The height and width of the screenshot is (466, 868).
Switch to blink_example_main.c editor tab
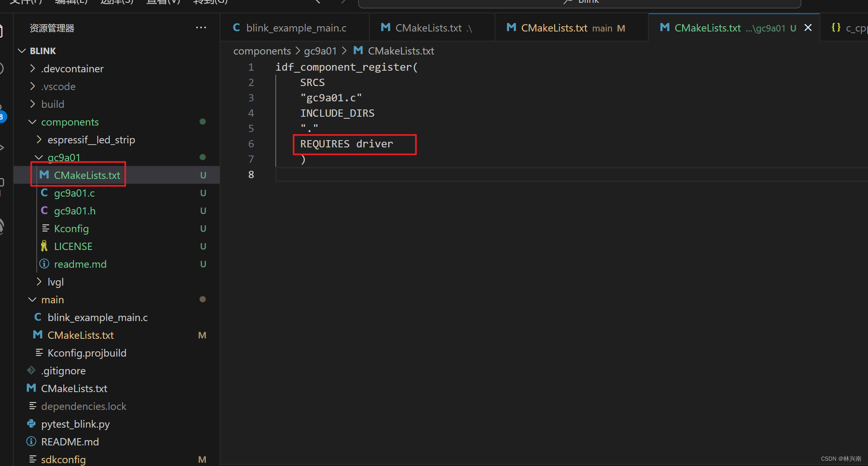295,28
